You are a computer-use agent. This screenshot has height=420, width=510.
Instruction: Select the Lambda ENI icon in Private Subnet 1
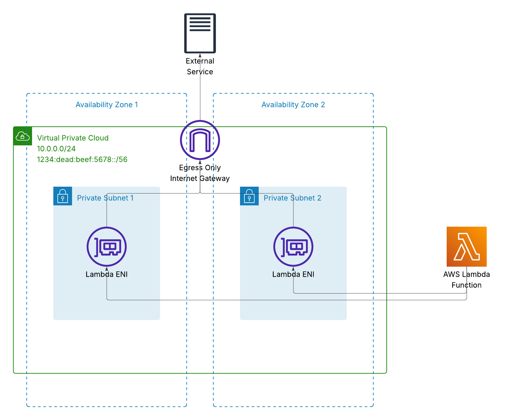coord(107,247)
